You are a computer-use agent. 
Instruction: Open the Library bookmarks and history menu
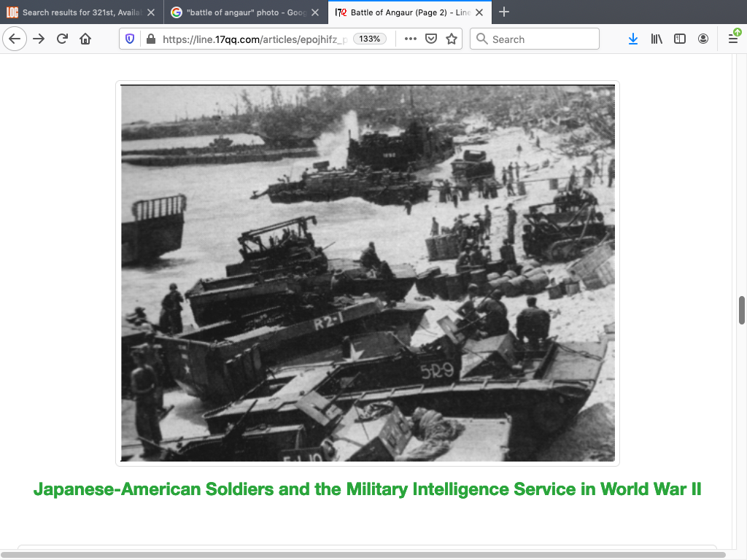(x=657, y=39)
